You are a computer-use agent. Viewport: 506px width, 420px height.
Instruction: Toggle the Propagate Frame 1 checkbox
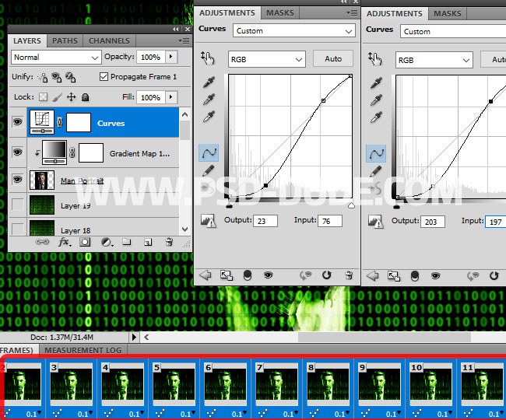click(104, 77)
